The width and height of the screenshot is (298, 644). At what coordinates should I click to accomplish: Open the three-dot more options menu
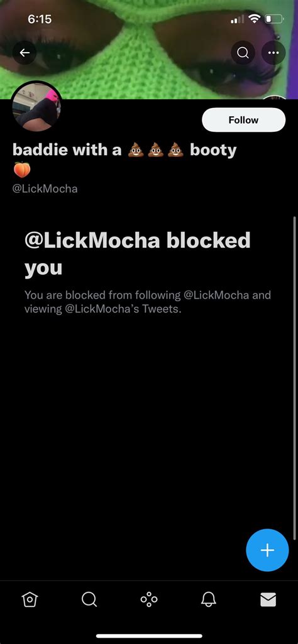click(273, 53)
